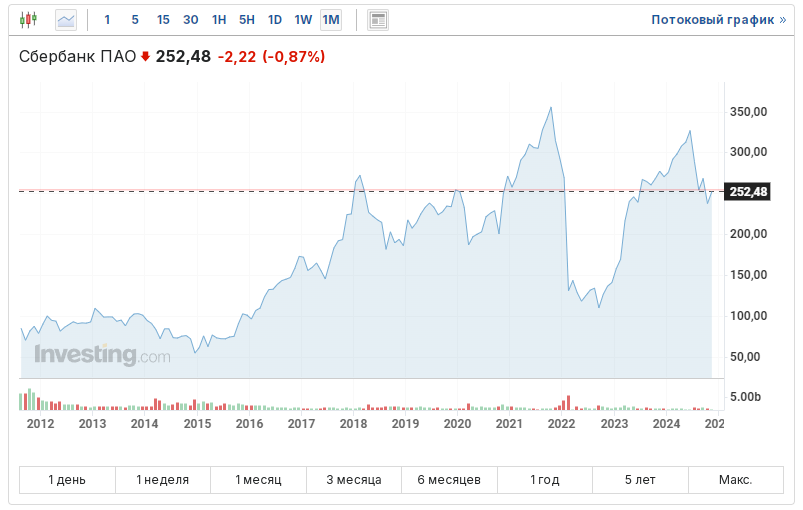Viewport: 803px width, 510px height.
Task: Click the 2014 year label on timeline
Action: click(144, 423)
